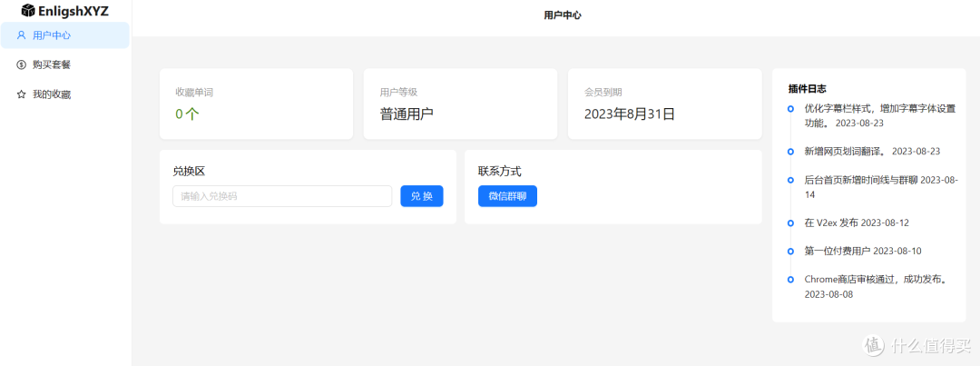Open 我的收藏 in the sidebar
This screenshot has width=980, height=366.
65,94
